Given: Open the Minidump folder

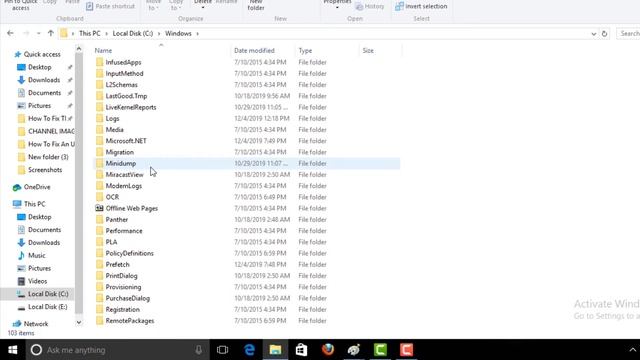Looking at the screenshot, I should pyautogui.click(x=121, y=163).
